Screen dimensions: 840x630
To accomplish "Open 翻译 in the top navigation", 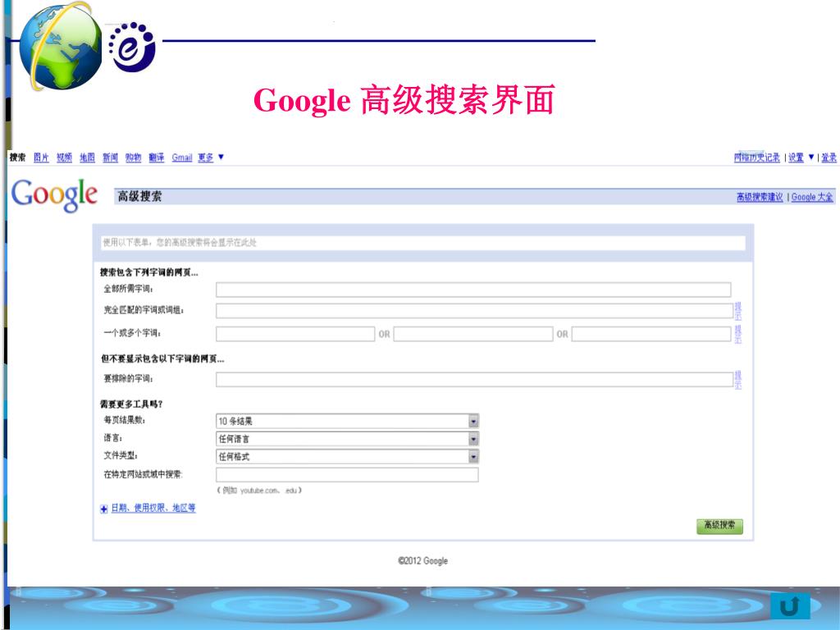I will coord(157,157).
